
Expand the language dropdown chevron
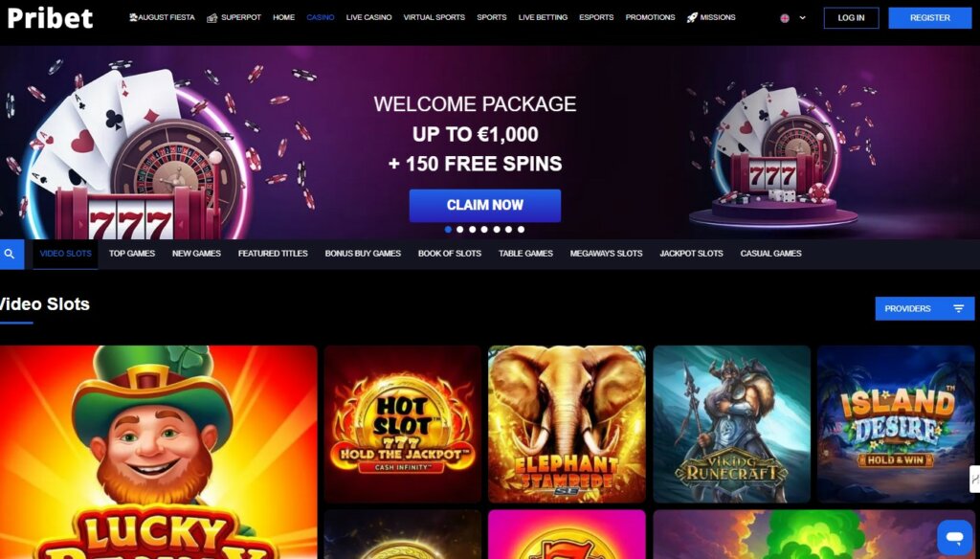point(803,18)
